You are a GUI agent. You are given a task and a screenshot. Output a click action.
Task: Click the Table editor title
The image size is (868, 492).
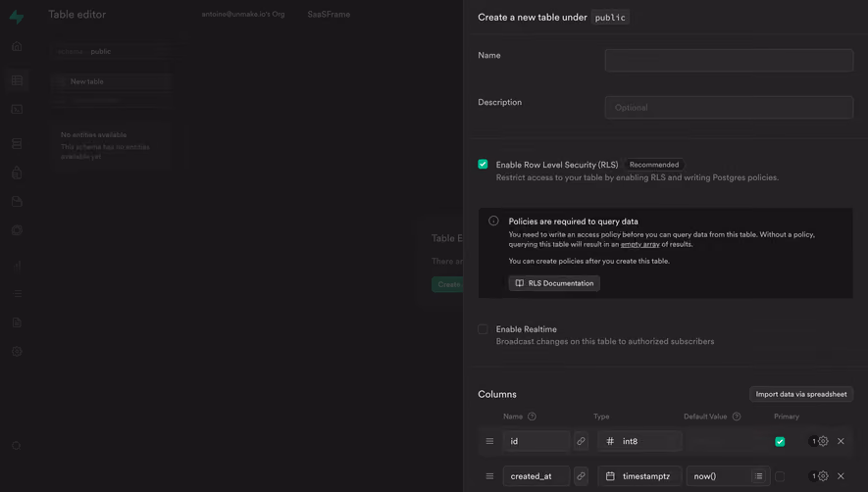77,15
